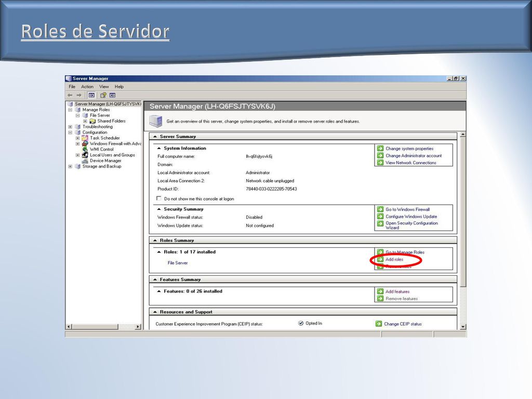Follow the Go to Manage Roles link
This screenshot has height=399, width=532.
tap(405, 252)
